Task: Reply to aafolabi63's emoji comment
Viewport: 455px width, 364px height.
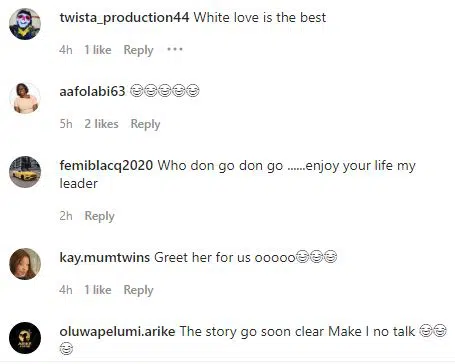Action: tap(145, 124)
